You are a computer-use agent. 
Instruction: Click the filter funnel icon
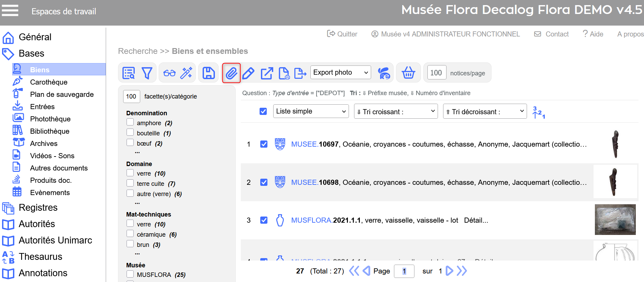(x=147, y=73)
